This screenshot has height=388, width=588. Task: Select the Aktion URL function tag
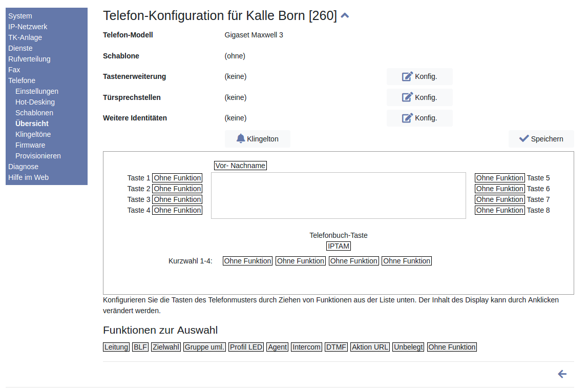coord(370,347)
